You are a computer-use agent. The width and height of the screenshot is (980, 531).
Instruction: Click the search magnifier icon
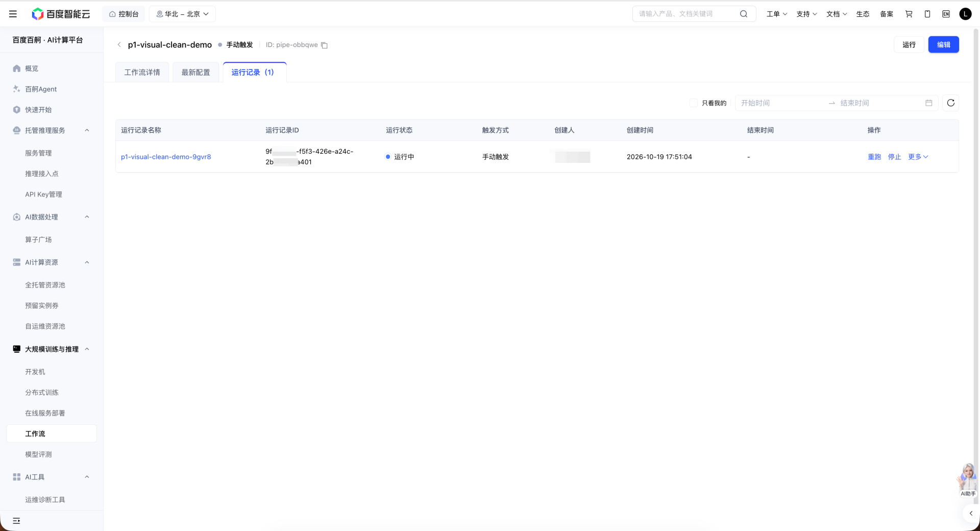(744, 14)
